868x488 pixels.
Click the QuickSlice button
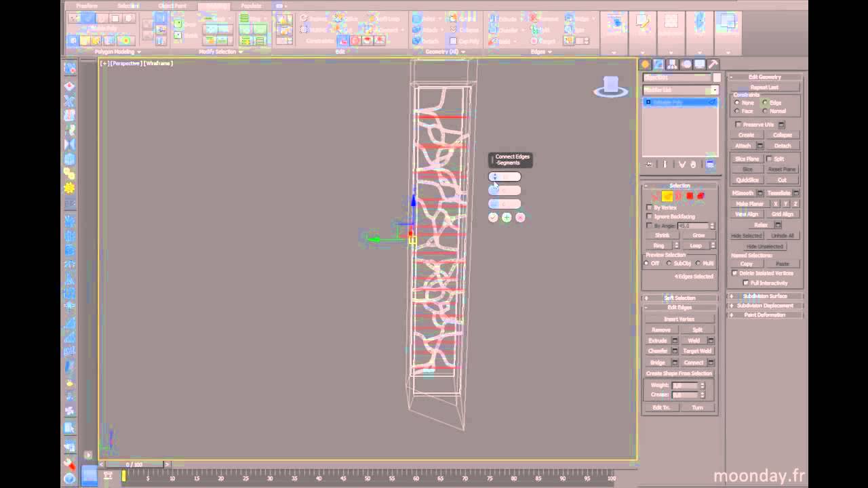pos(747,180)
